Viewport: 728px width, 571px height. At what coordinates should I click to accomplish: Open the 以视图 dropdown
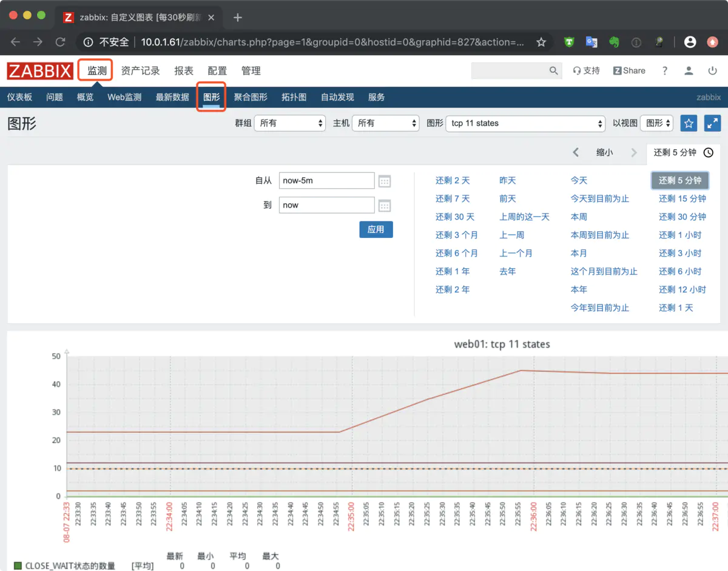[657, 123]
